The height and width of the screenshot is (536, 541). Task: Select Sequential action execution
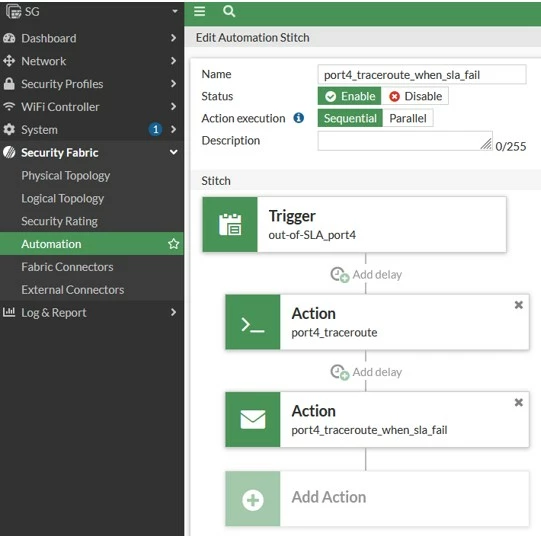[350, 118]
